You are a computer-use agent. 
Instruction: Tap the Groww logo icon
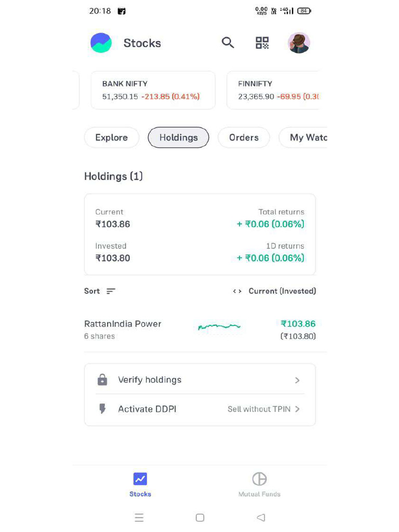point(101,43)
